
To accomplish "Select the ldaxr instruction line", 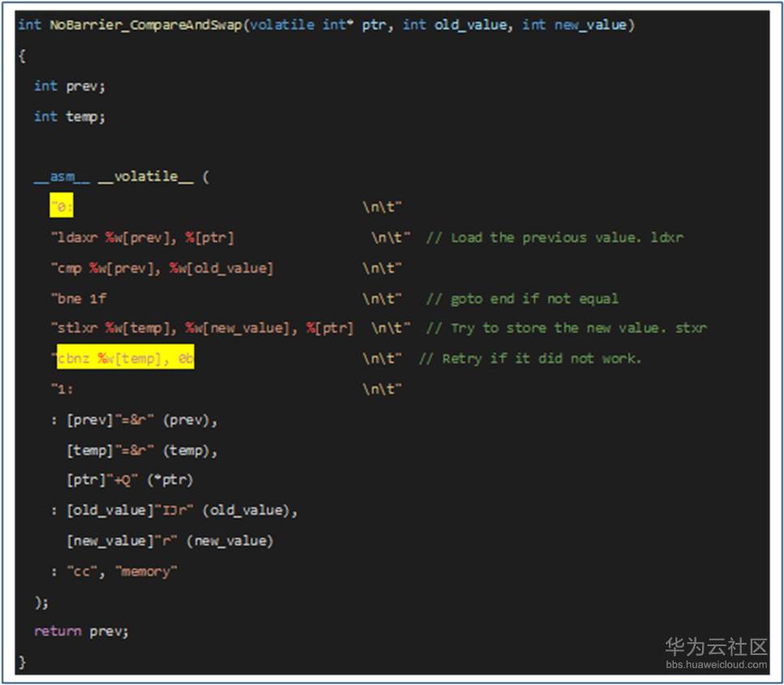I will tap(146, 237).
